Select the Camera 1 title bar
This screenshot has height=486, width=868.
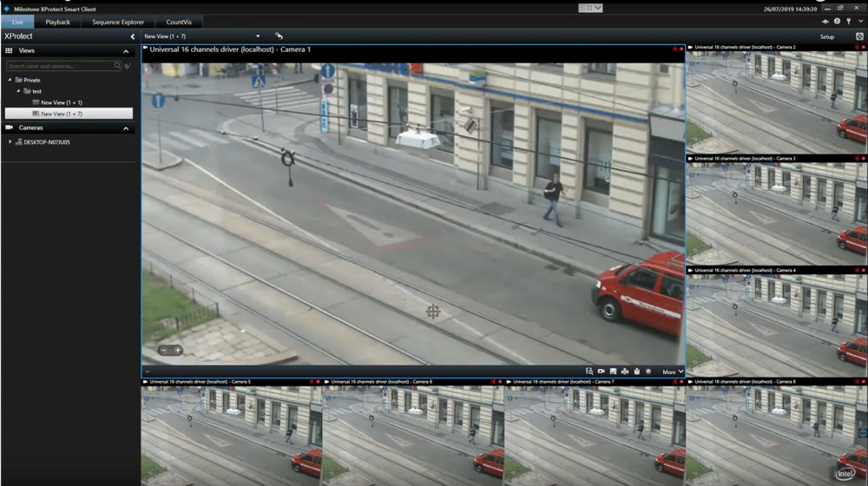coord(413,49)
